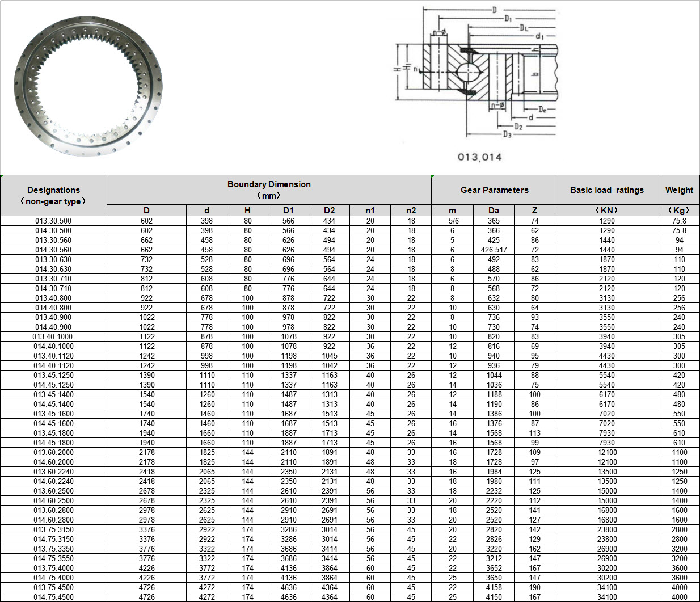
Task: Select designation cell 014.75.4500
Action: [x=53, y=597]
